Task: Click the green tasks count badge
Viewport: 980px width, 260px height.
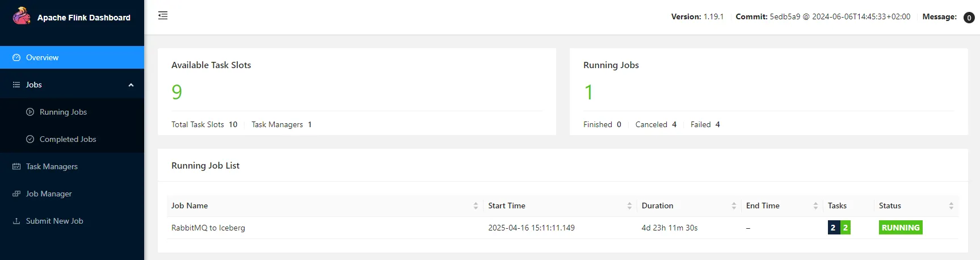Action: (x=845, y=228)
